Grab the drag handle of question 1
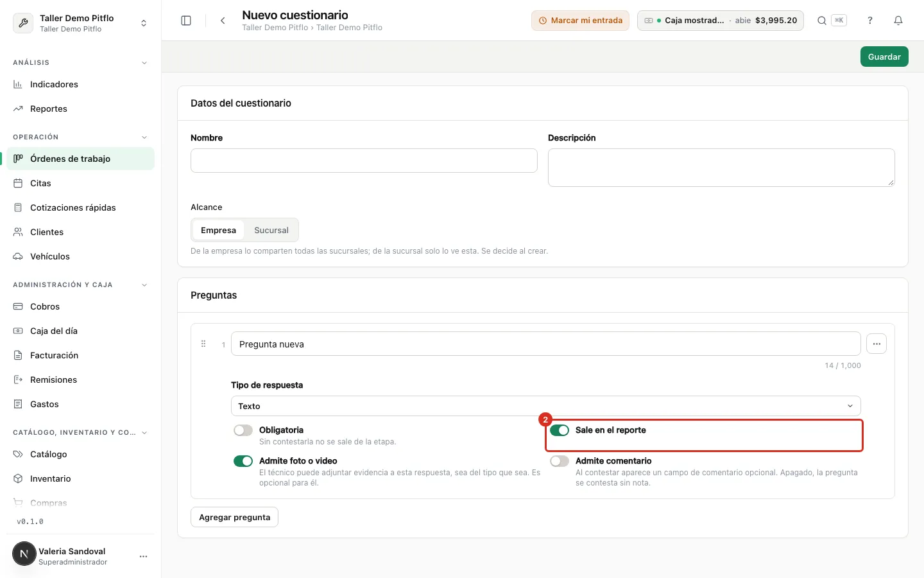The height and width of the screenshot is (578, 924). (x=203, y=344)
